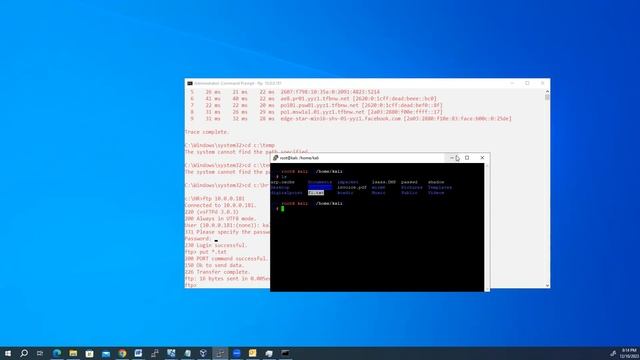Click '226 Transfer complete.' in Command Prompt

point(218,272)
